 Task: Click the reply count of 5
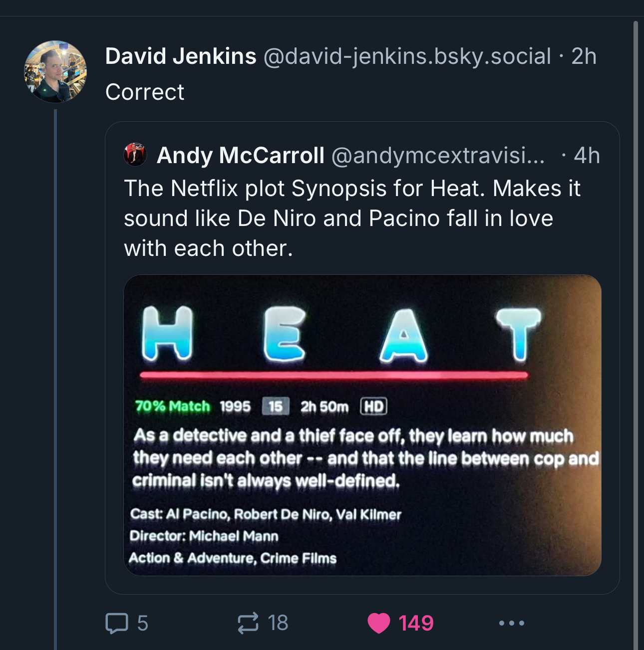pos(143,623)
